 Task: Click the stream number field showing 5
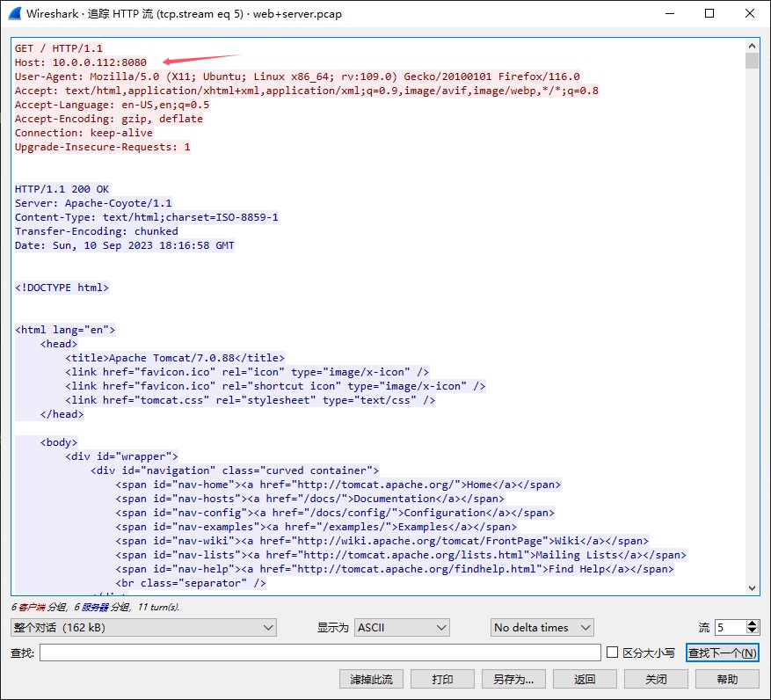(731, 628)
